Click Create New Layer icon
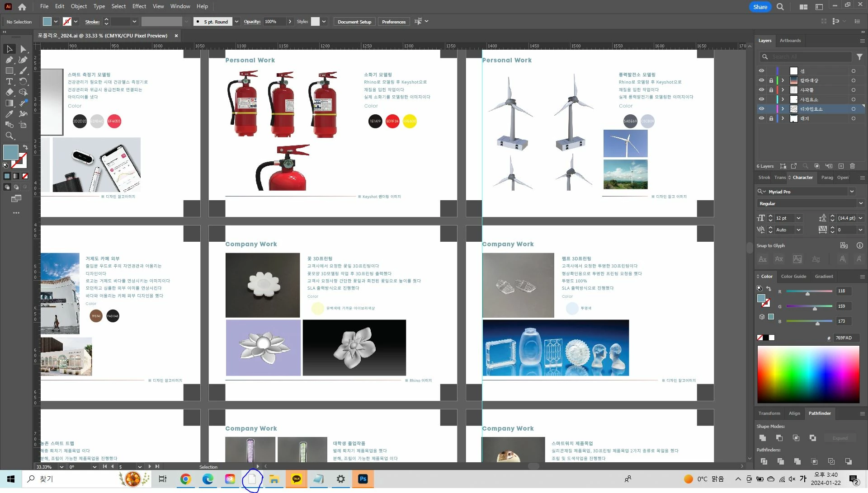 tap(841, 166)
